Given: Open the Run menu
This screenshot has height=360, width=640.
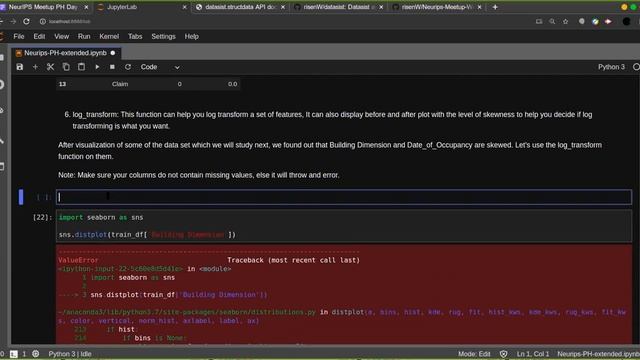Looking at the screenshot, I should (x=84, y=36).
